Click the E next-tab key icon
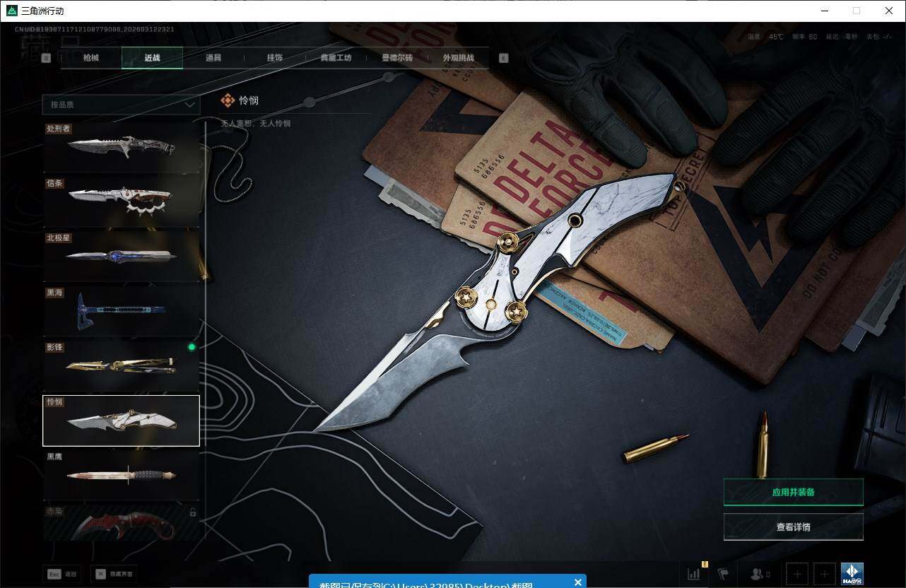 (503, 58)
